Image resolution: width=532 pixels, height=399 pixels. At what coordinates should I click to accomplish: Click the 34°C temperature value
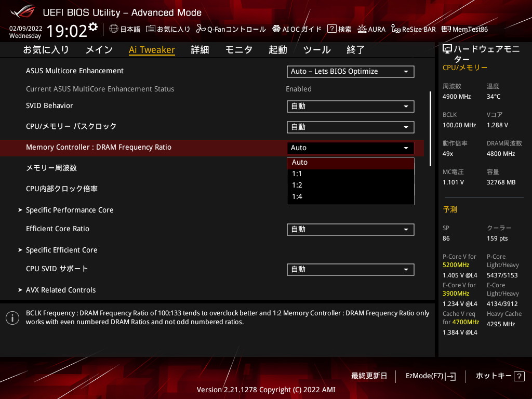tap(494, 97)
